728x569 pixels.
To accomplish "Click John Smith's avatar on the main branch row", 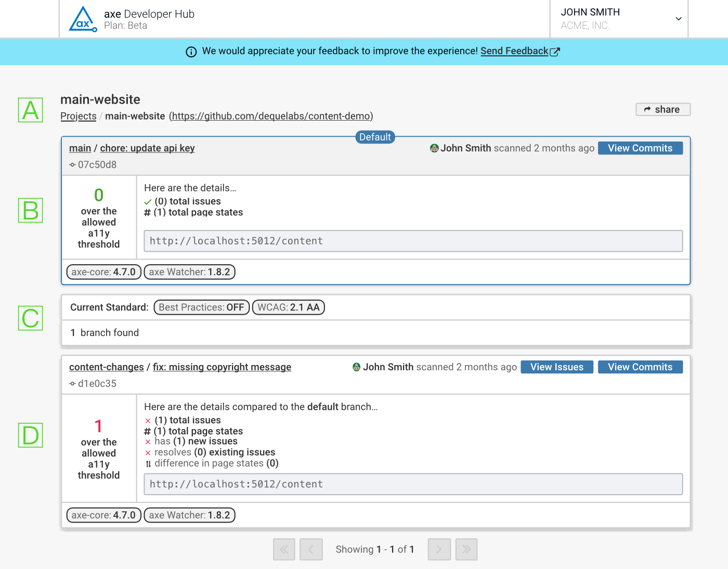I will click(434, 148).
